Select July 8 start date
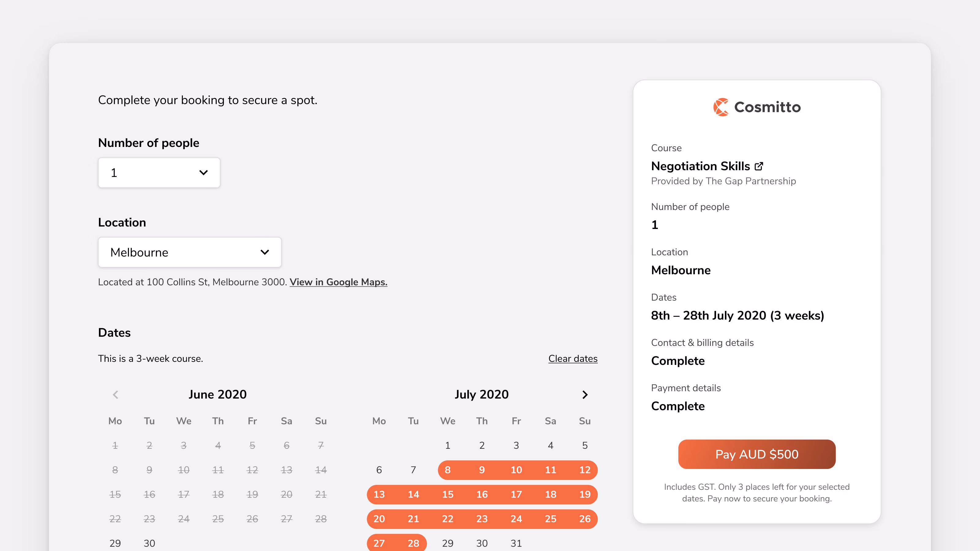The height and width of the screenshot is (551, 980). [448, 470]
